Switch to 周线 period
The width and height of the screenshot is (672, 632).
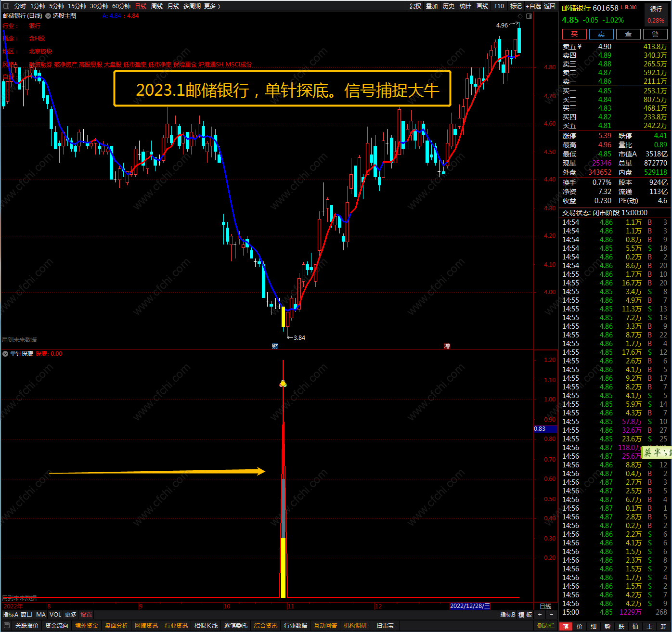[x=157, y=6]
